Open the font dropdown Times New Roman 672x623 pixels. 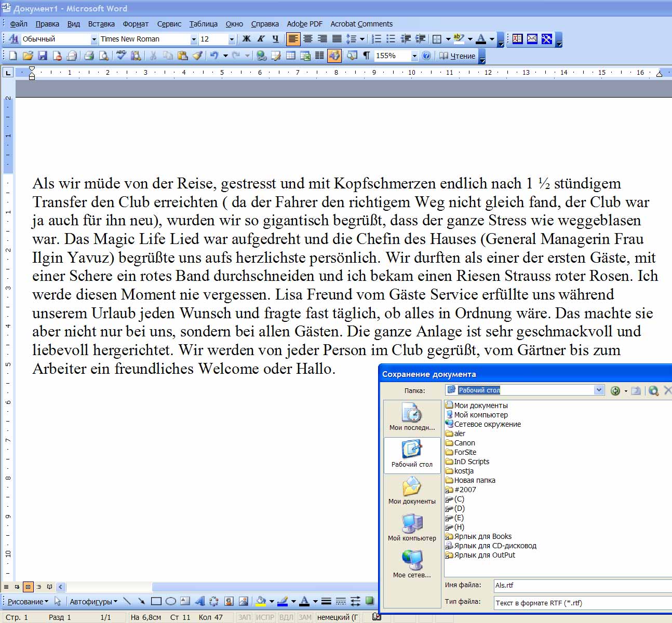pyautogui.click(x=194, y=39)
